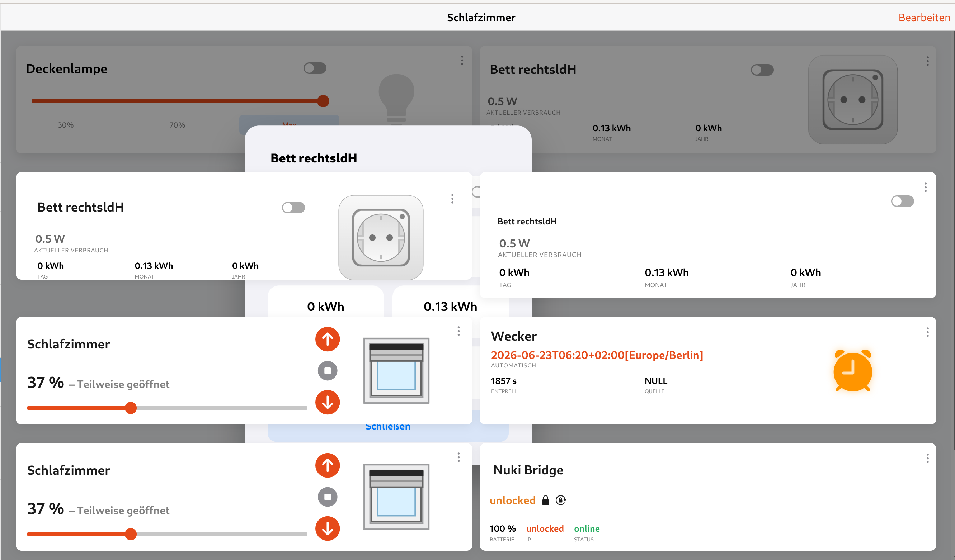This screenshot has width=955, height=560.
Task: Click the down arrow on the bottom Schlafzimmer shutter card
Action: click(328, 528)
